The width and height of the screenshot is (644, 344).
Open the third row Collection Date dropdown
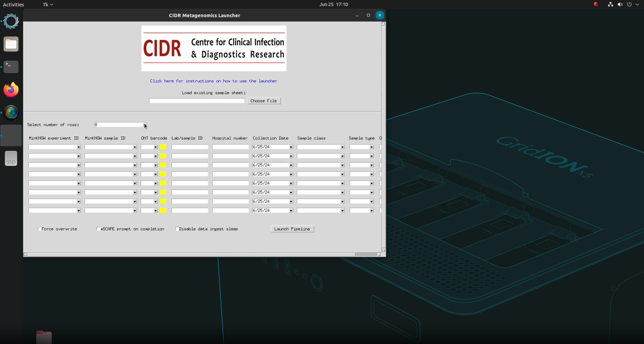(x=291, y=165)
